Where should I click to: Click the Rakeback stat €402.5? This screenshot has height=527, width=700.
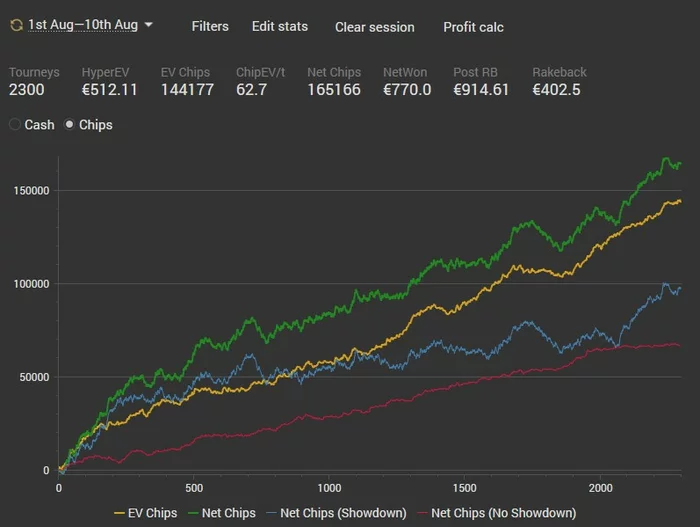point(557,90)
